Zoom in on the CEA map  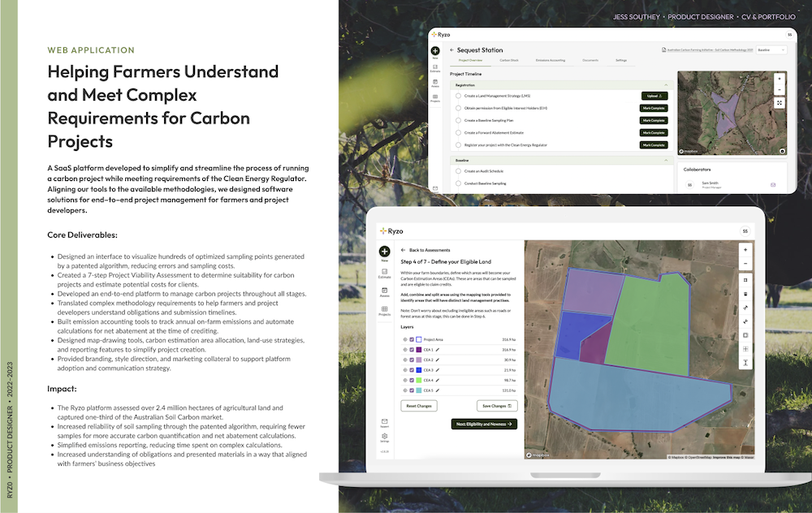coord(745,250)
